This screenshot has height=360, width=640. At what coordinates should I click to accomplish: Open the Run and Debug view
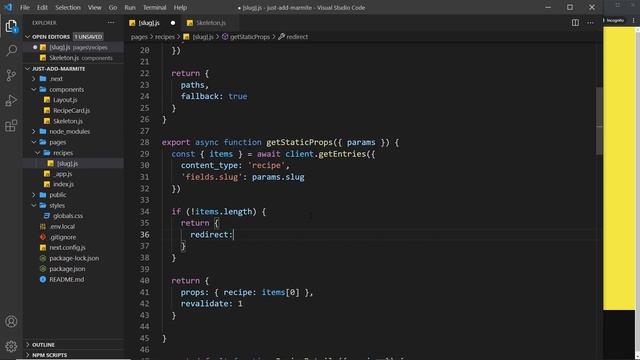(x=11, y=100)
